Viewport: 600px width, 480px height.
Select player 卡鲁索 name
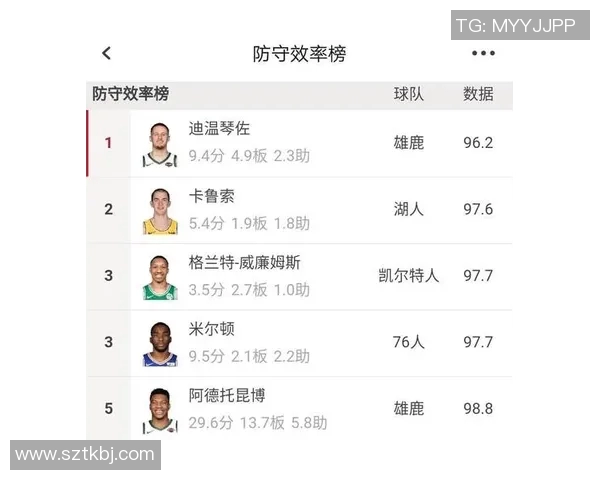(x=211, y=196)
